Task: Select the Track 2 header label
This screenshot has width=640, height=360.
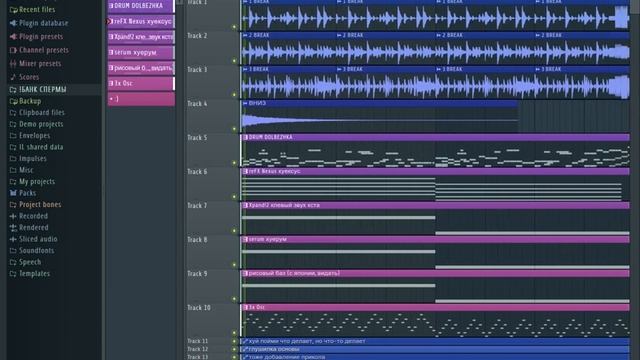Action: 197,36
